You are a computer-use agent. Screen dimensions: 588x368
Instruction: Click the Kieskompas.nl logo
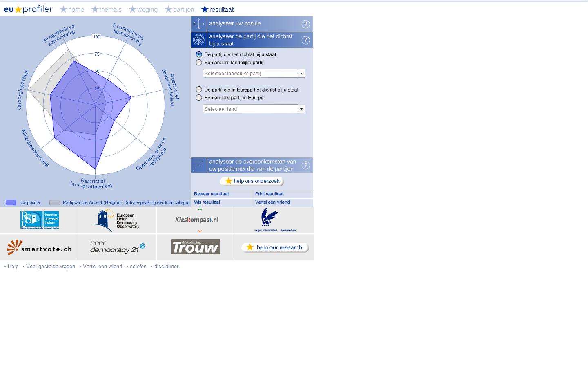(x=197, y=220)
